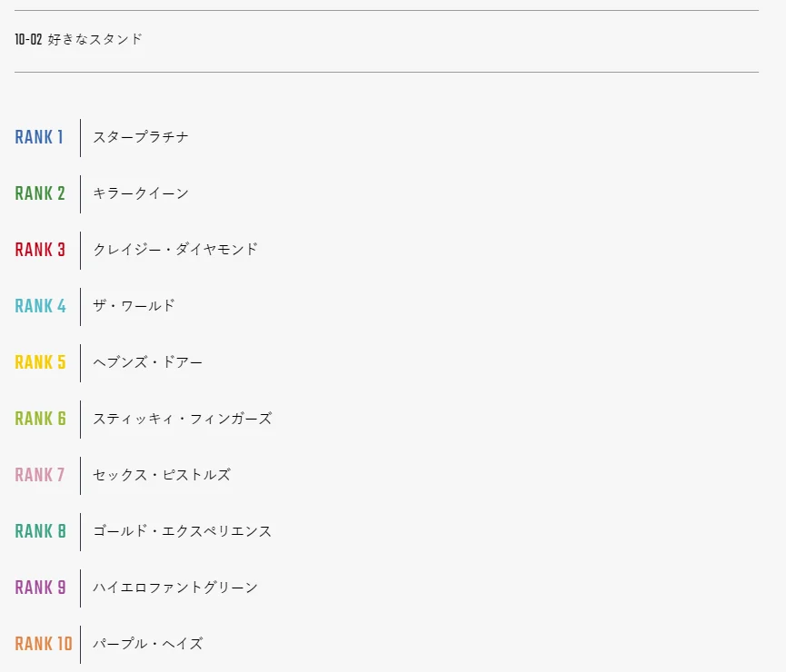
Task: Click the red RANK 3 label
Action: pos(40,250)
